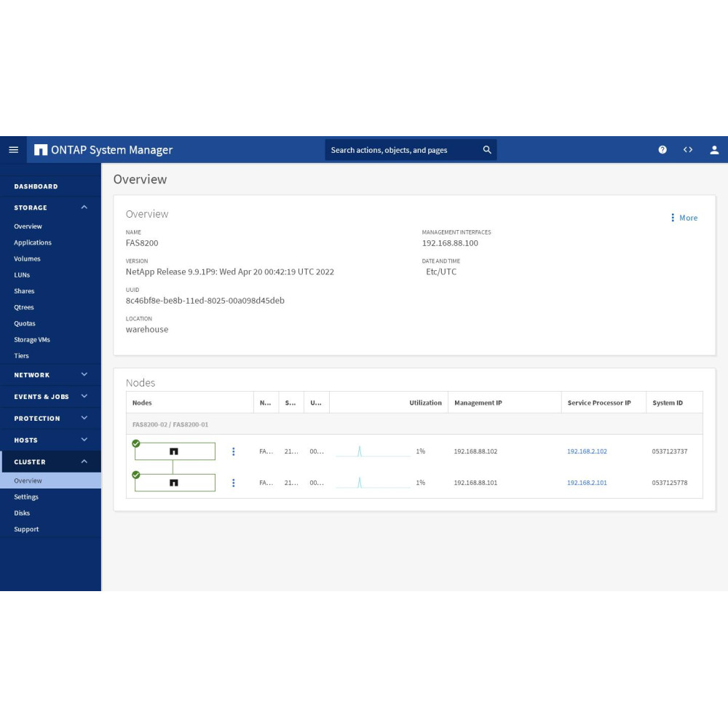The image size is (728, 728).
Task: Expand the Events & Jobs section
Action: pyautogui.click(x=84, y=397)
